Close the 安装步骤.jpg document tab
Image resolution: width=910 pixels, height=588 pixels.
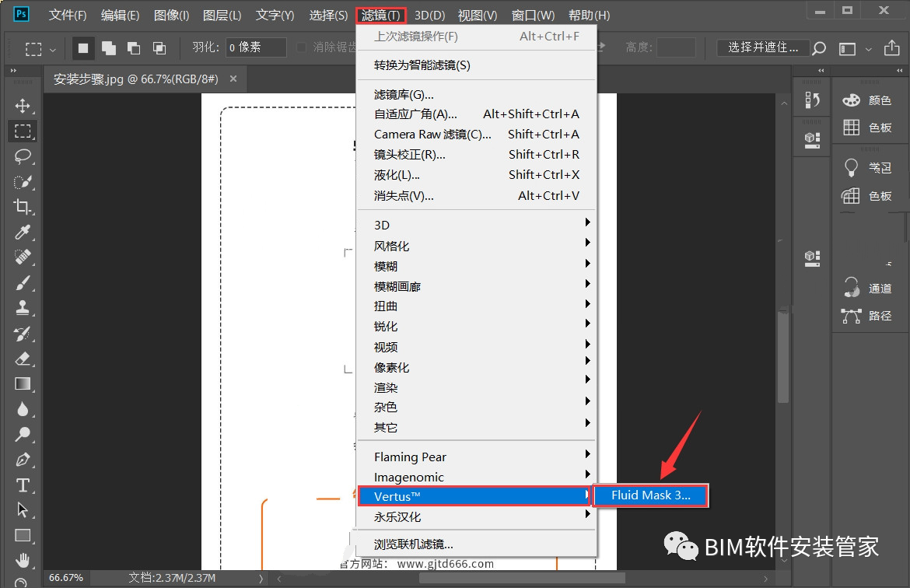click(x=233, y=79)
